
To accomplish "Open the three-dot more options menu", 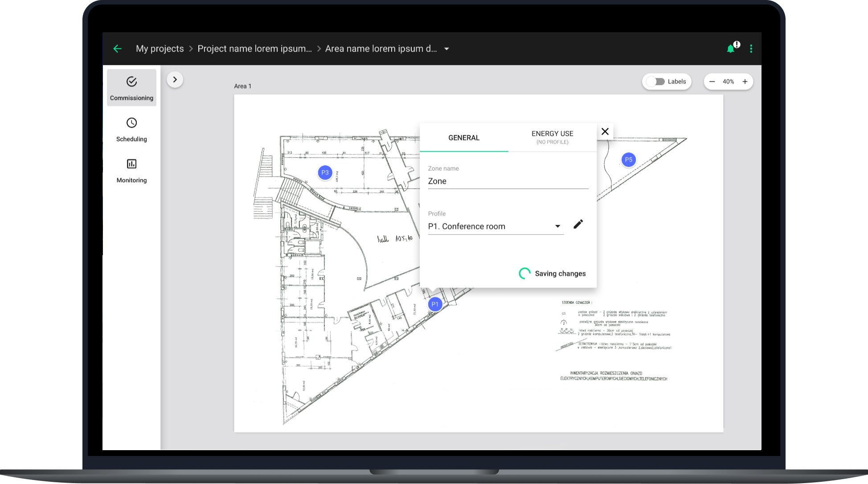I will pyautogui.click(x=751, y=49).
